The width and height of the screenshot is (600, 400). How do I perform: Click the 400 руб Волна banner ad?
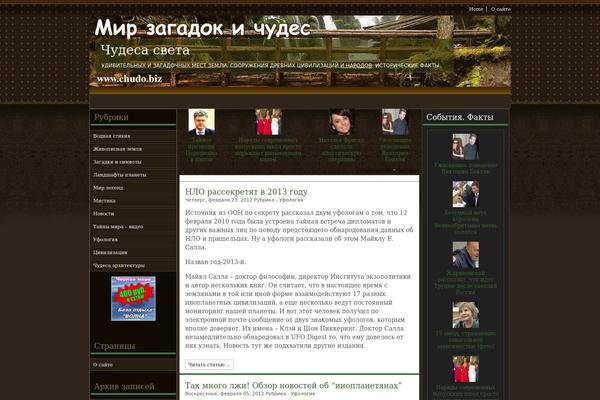pyautogui.click(x=133, y=299)
